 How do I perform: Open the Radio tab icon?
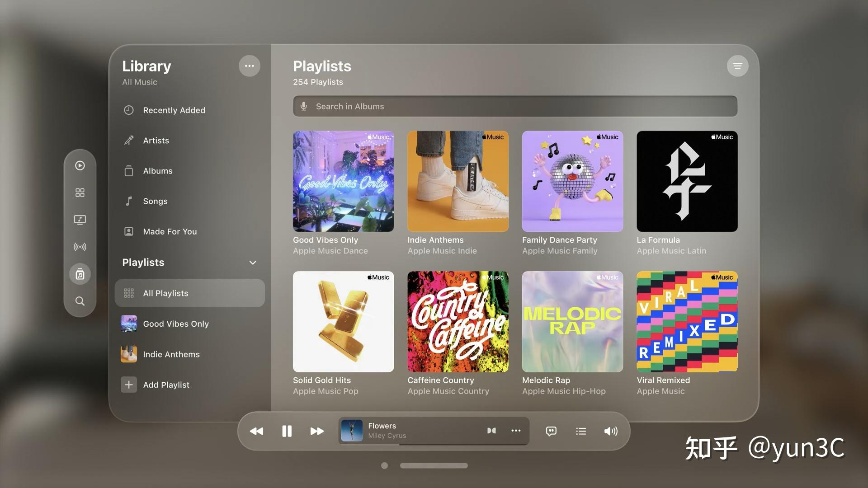coord(80,247)
